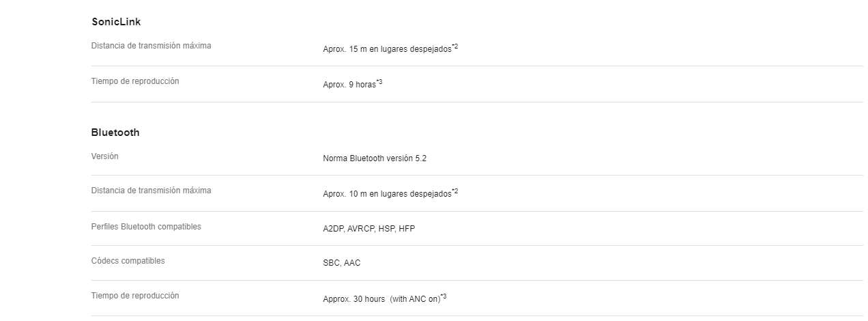868x321 pixels.
Task: Open footnote *3 after 30 hours with ANC on
Action: pos(444,296)
